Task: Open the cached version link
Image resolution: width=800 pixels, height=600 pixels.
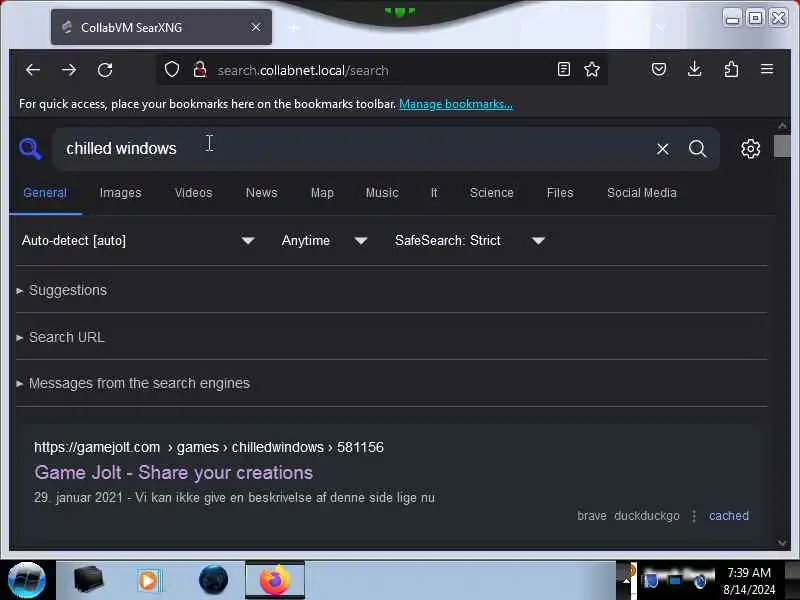Action: [729, 516]
